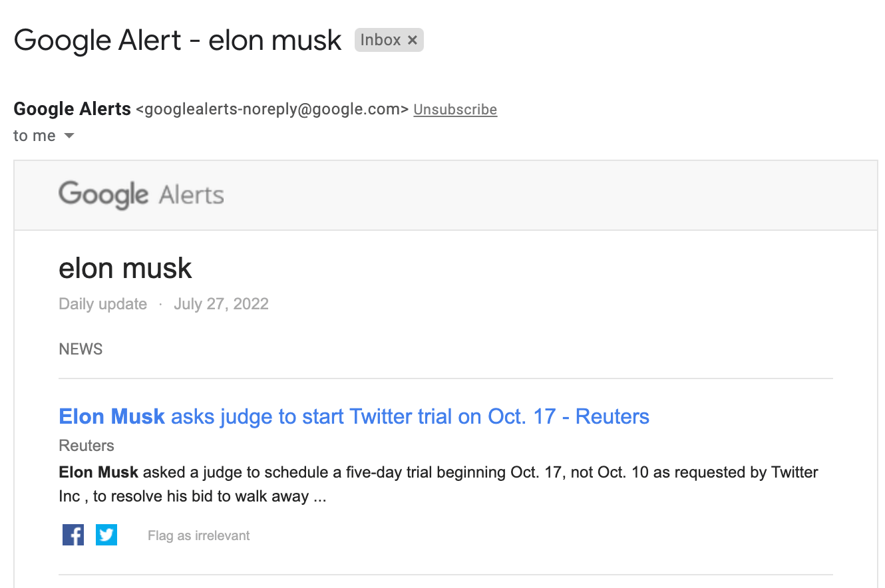The width and height of the screenshot is (885, 588).
Task: Click the googlealerts-noreply sender address
Action: 271,109
